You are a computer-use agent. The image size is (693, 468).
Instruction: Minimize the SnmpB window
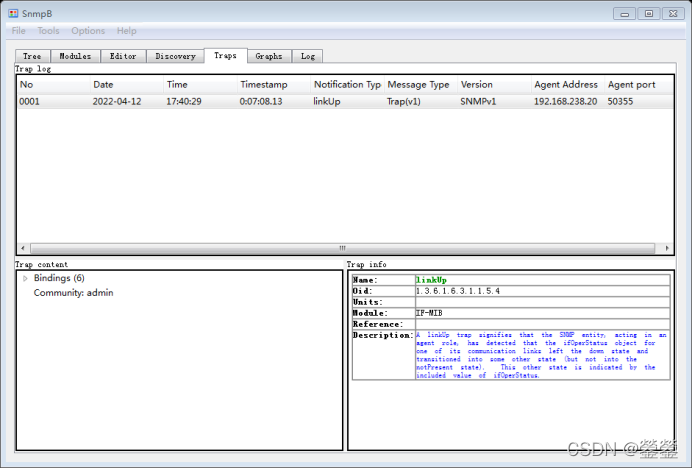point(624,14)
